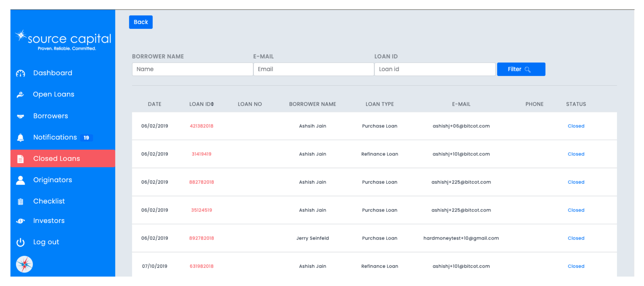Click the Log out power icon
The height and width of the screenshot is (286, 644).
coord(20,242)
